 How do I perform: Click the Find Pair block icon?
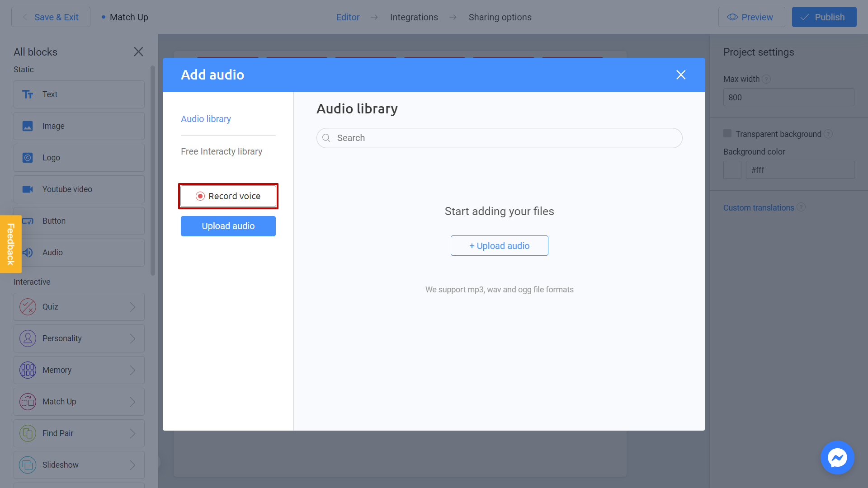(x=28, y=433)
